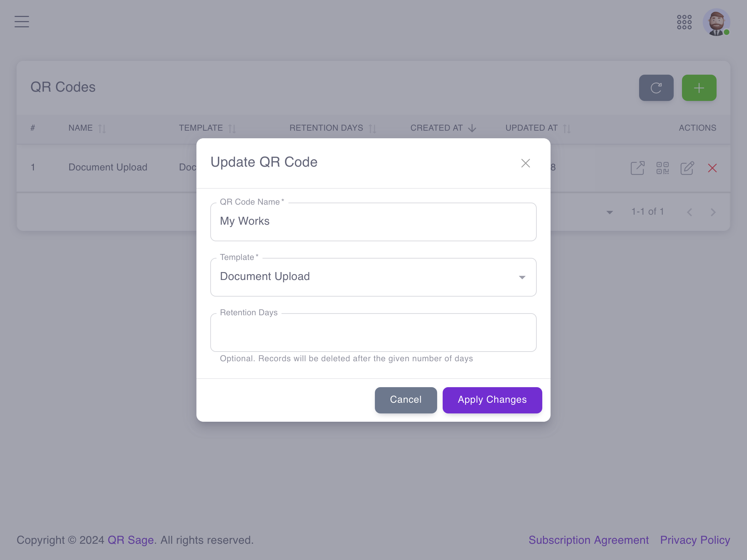Viewport: 747px width, 560px height.
Task: Close the Update QR Code dialog
Action: tap(525, 163)
